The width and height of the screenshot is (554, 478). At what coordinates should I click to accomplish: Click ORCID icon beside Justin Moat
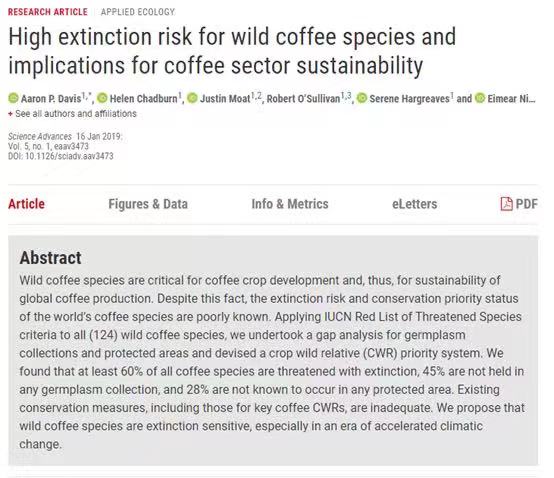pos(192,98)
